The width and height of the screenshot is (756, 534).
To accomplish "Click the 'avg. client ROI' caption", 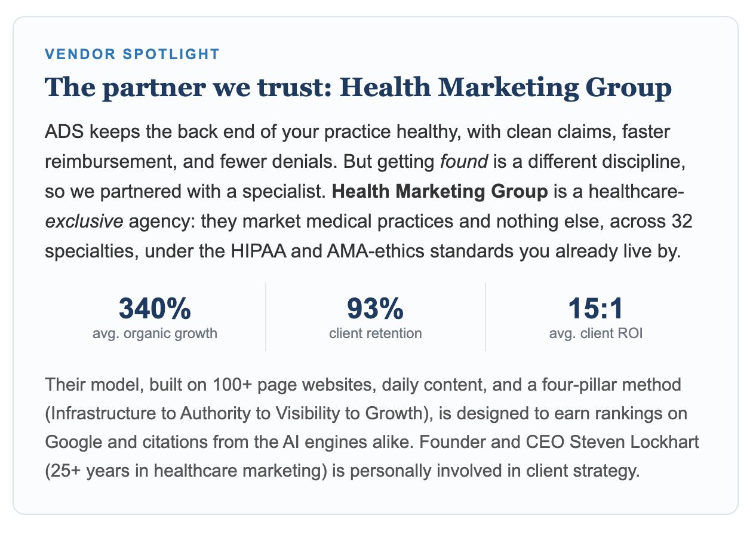I will [x=596, y=333].
